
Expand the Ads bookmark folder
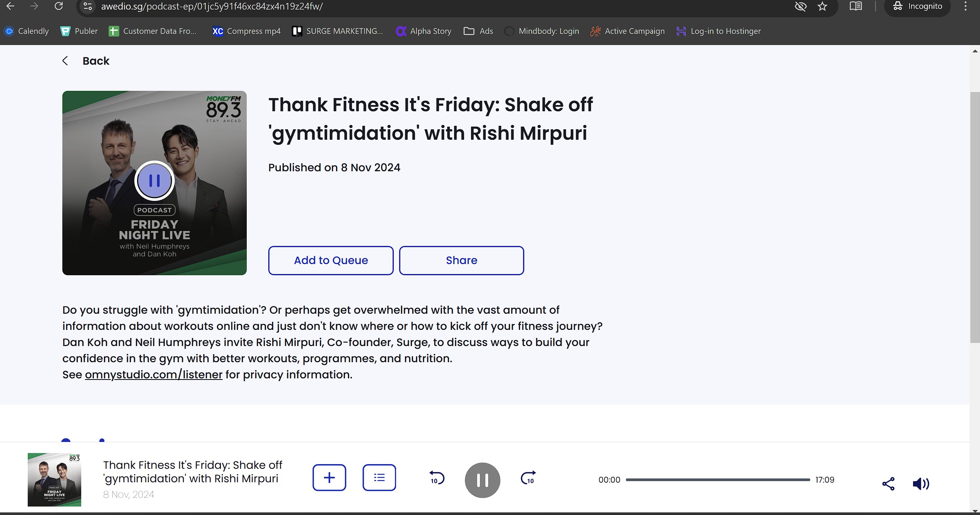click(x=478, y=31)
